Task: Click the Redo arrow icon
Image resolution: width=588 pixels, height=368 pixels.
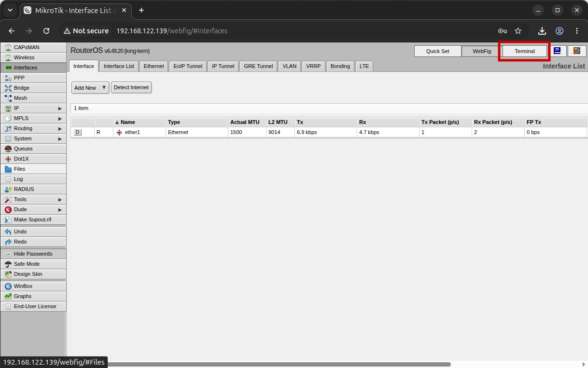Action: click(x=8, y=242)
